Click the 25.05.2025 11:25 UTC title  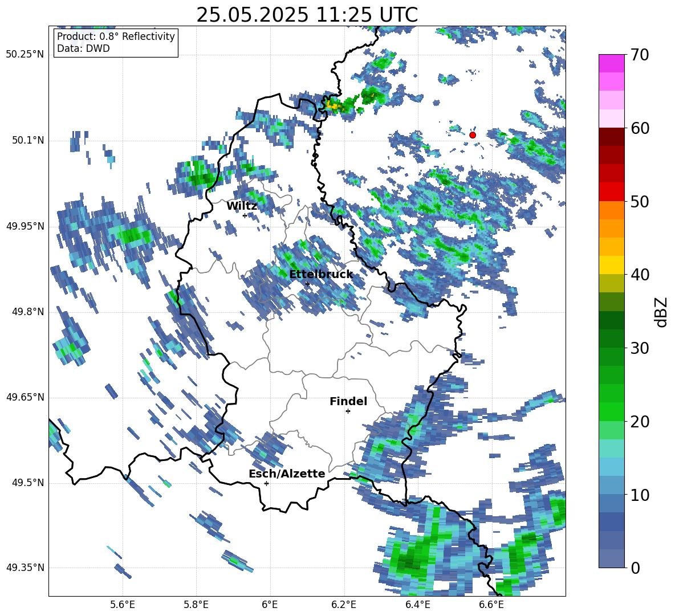pos(307,15)
